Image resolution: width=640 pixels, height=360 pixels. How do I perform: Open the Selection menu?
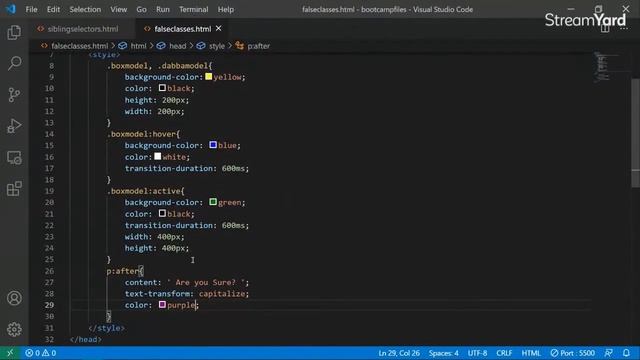pyautogui.click(x=85, y=9)
